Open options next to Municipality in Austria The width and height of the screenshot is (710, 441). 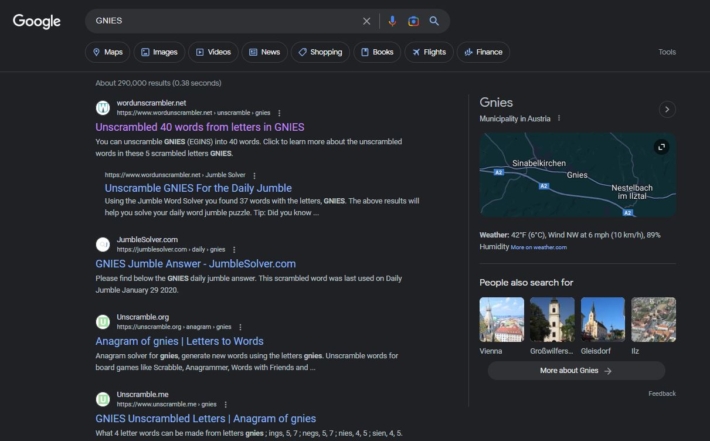(559, 118)
